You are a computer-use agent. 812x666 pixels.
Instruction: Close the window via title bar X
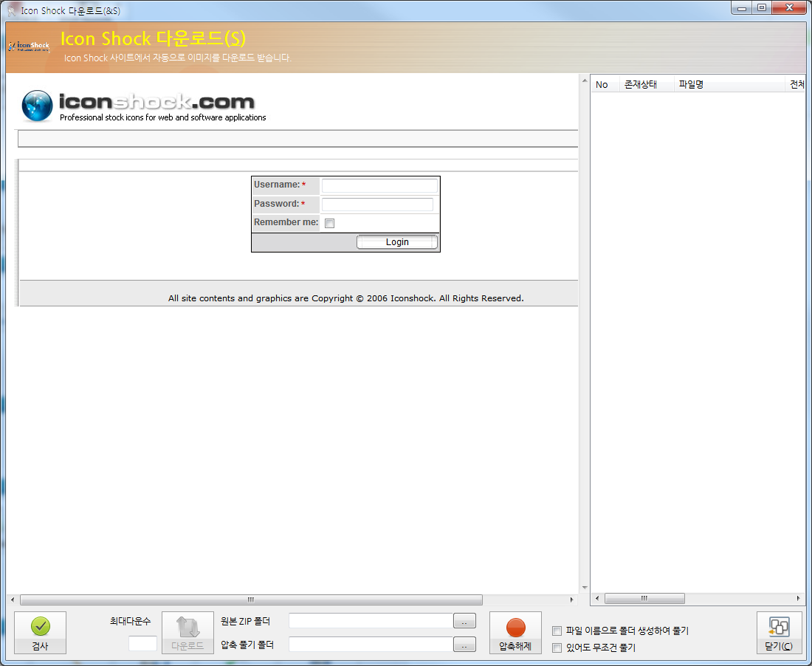[x=789, y=8]
